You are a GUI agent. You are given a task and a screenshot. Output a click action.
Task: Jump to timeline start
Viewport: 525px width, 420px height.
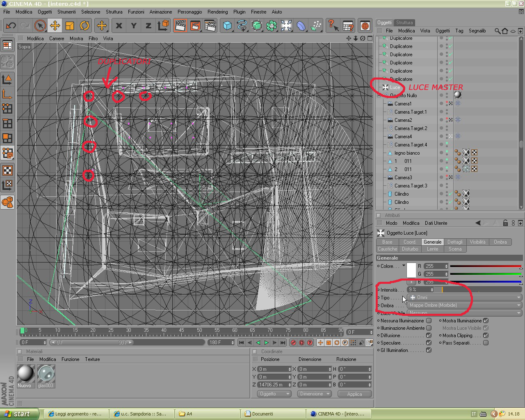point(242,342)
